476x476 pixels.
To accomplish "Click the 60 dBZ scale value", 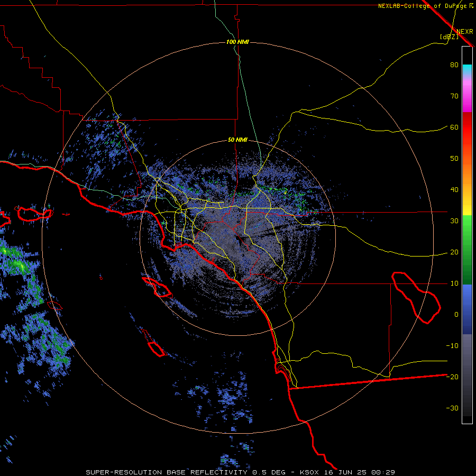I will (454, 127).
